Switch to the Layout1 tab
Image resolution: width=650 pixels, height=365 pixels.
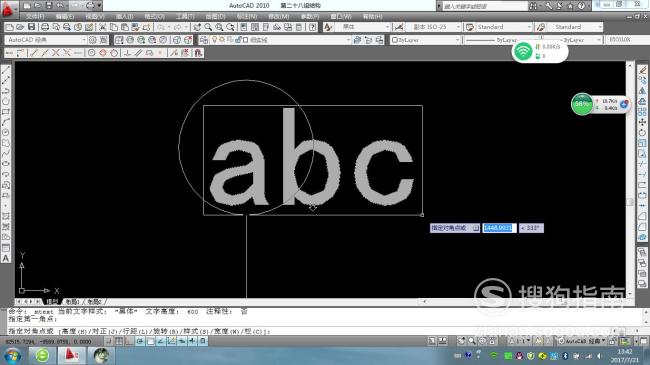tap(73, 302)
